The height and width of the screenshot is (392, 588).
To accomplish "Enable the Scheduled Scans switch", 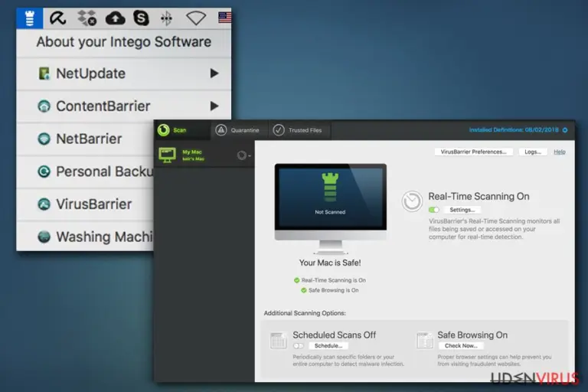I will 299,345.
